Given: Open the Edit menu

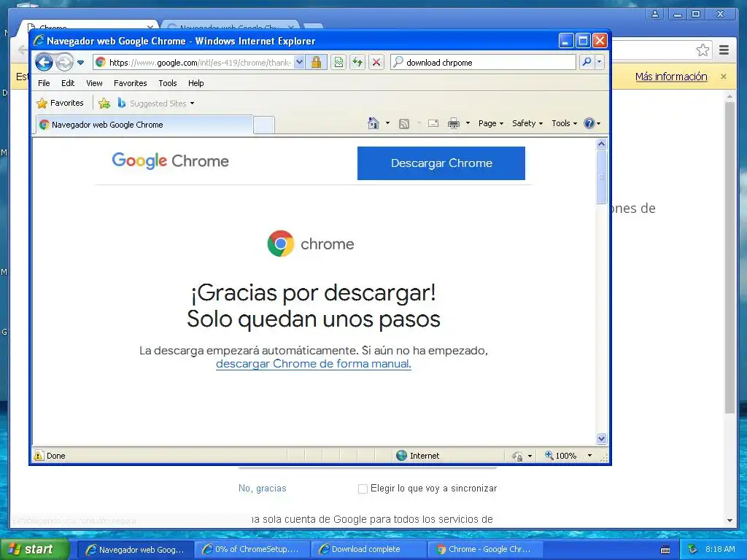Looking at the screenshot, I should pos(68,83).
